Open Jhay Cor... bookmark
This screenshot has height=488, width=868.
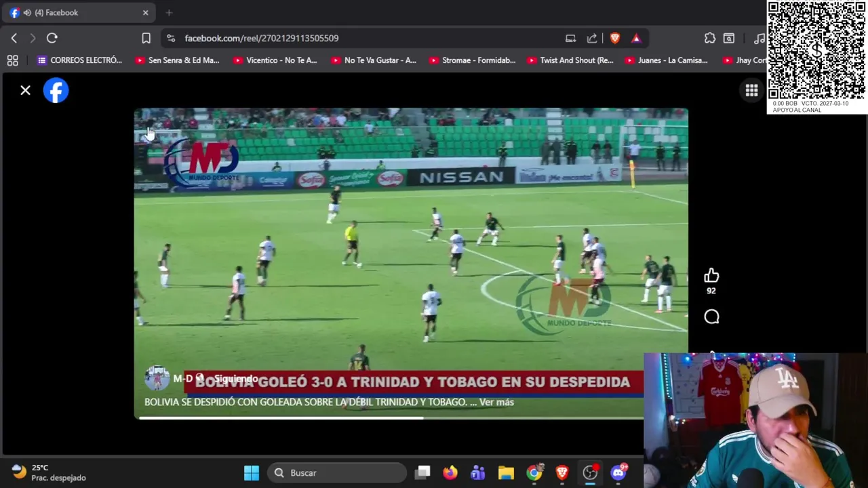pyautogui.click(x=745, y=60)
